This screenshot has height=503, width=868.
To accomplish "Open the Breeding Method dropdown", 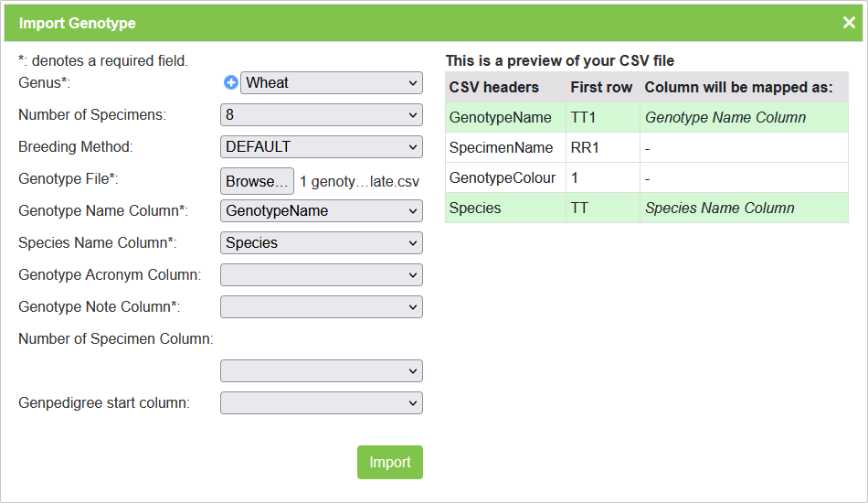I will pos(321,146).
